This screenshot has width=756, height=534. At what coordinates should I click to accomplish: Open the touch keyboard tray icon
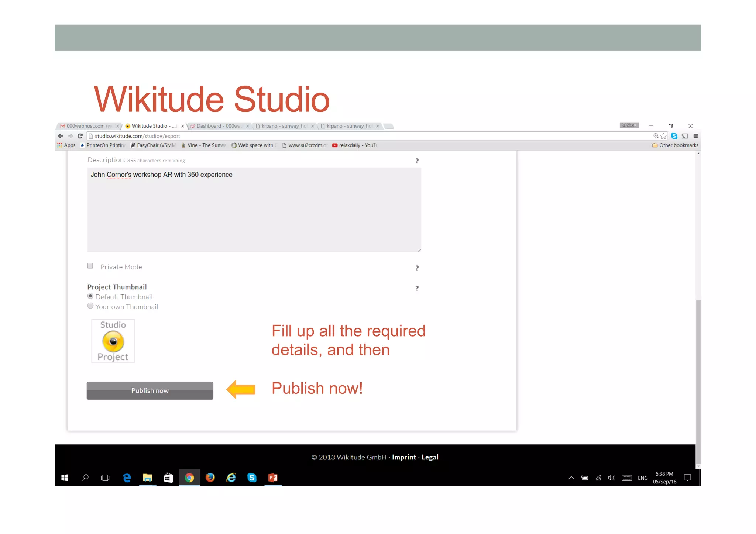coord(627,478)
